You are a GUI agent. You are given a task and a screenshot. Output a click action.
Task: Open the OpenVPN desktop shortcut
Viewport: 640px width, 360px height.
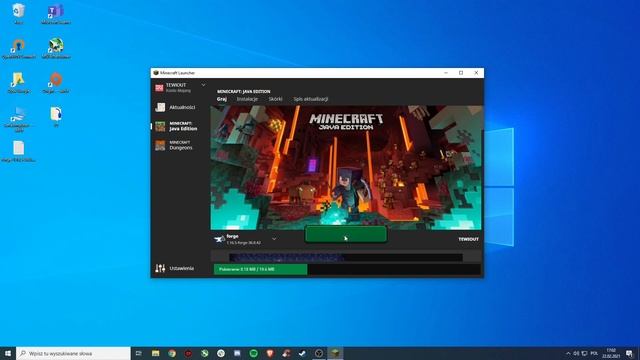pyautogui.click(x=18, y=48)
